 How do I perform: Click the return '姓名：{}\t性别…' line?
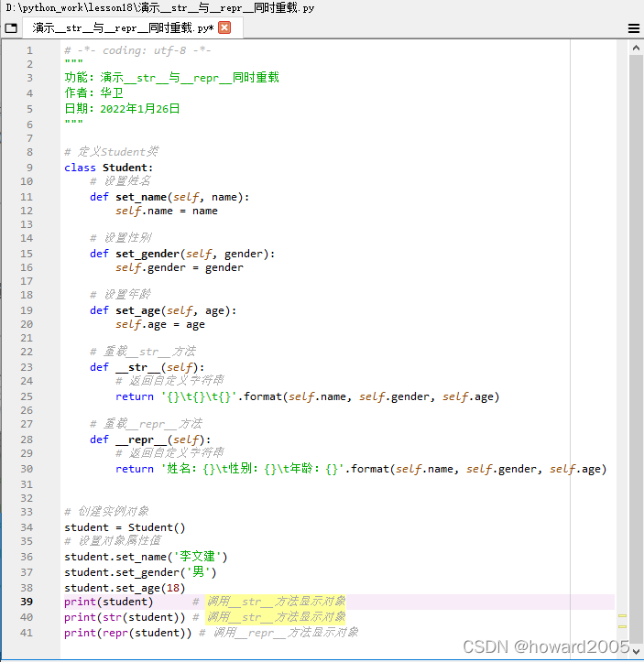click(361, 469)
